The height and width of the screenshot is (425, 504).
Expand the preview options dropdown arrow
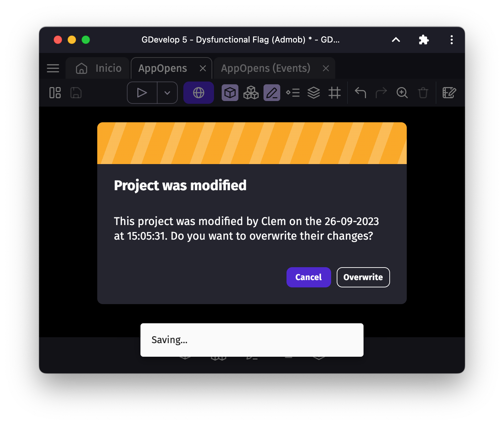(x=167, y=93)
